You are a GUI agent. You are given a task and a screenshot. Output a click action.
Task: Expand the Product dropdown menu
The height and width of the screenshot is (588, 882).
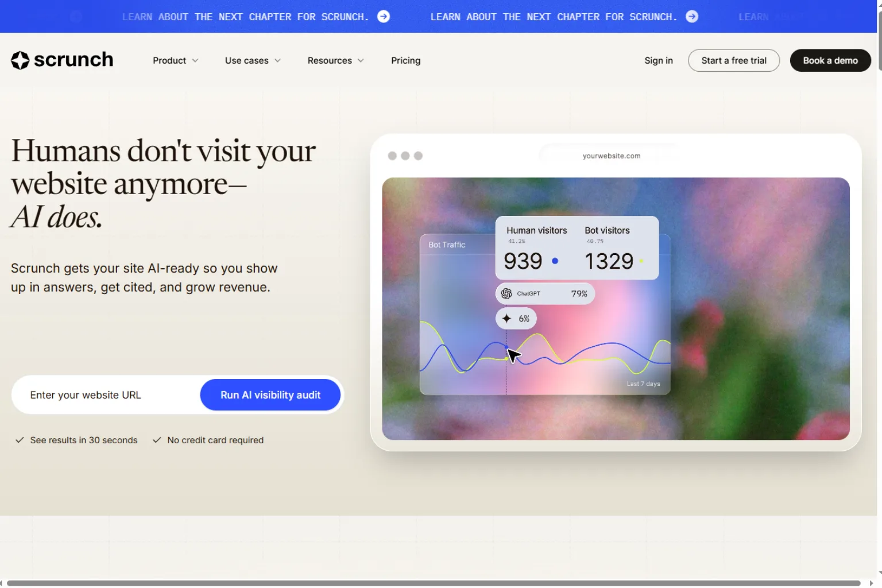click(x=175, y=60)
